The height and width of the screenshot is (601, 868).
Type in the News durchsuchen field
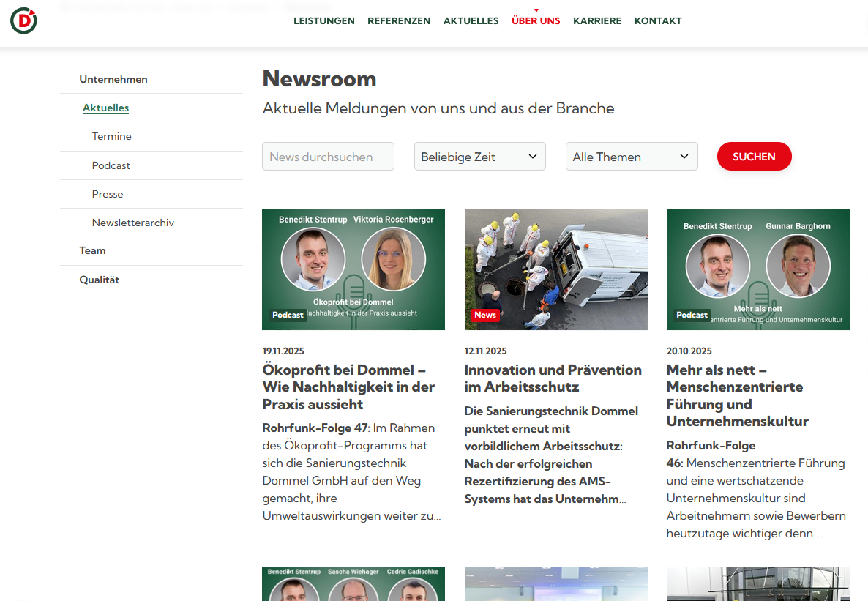[x=328, y=157]
